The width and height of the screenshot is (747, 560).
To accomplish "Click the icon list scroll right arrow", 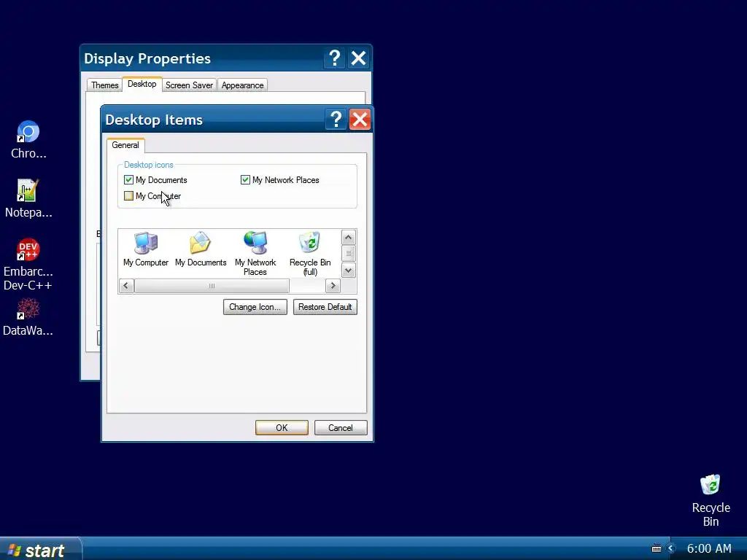I will click(333, 286).
